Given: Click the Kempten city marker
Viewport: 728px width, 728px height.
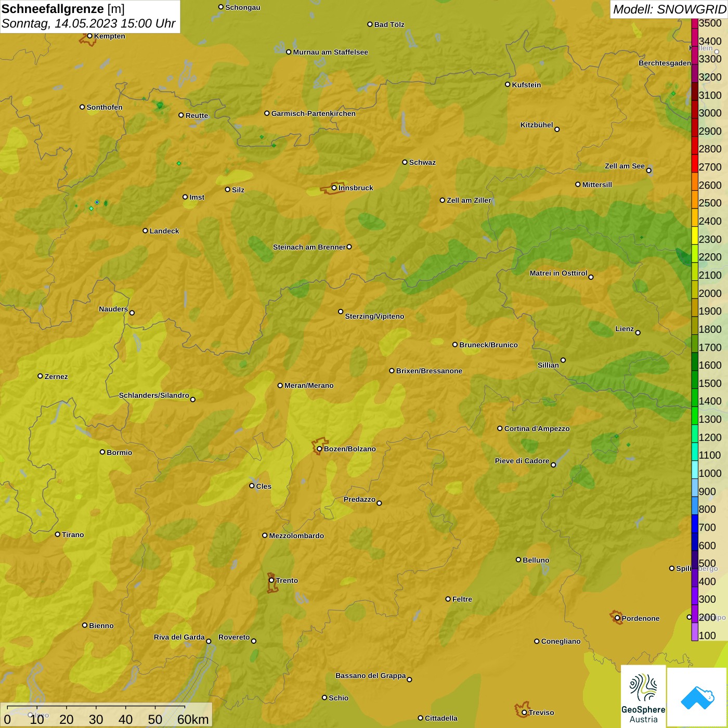Looking at the screenshot, I should pyautogui.click(x=89, y=36).
